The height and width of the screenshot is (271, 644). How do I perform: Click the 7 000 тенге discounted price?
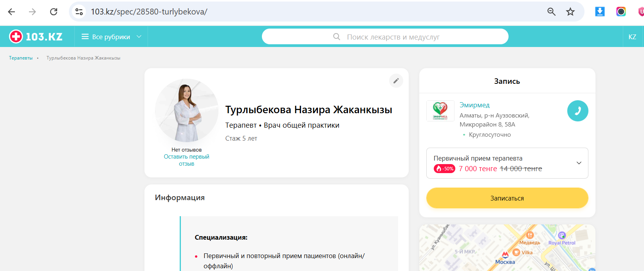pos(478,169)
